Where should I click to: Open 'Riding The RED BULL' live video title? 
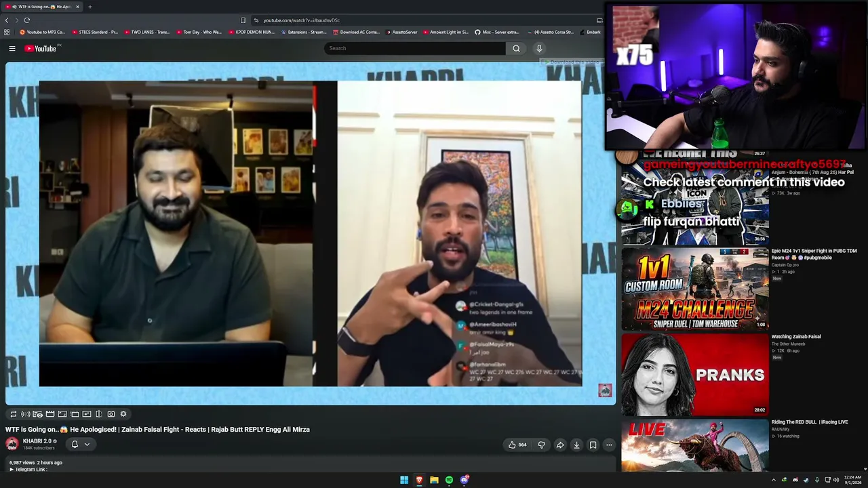point(810,422)
